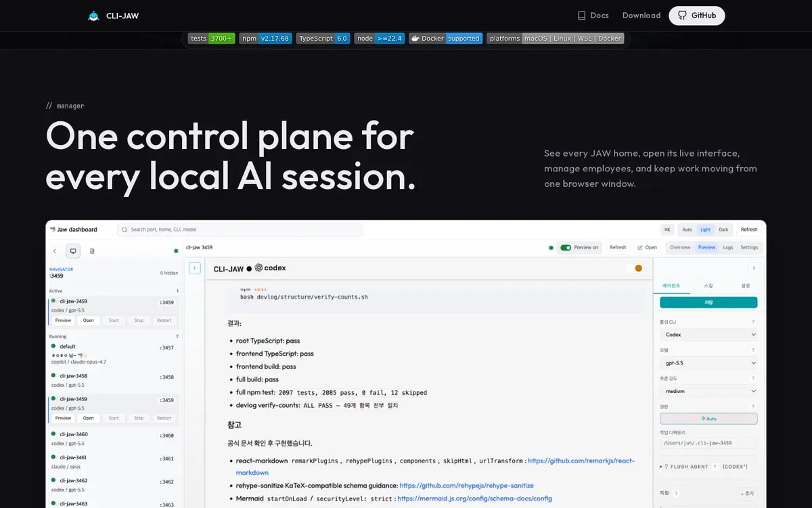
Task: Click the Docker supported badge
Action: pyautogui.click(x=445, y=39)
